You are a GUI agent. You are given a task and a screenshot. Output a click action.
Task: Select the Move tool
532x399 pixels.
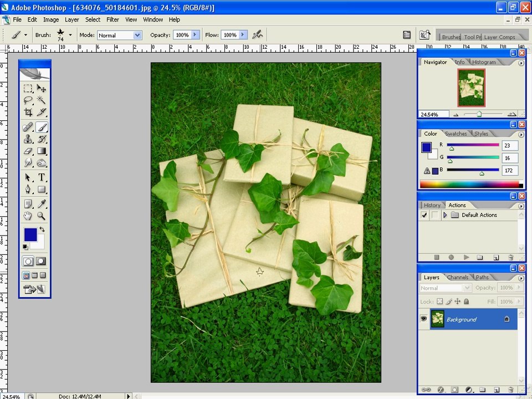click(x=42, y=89)
